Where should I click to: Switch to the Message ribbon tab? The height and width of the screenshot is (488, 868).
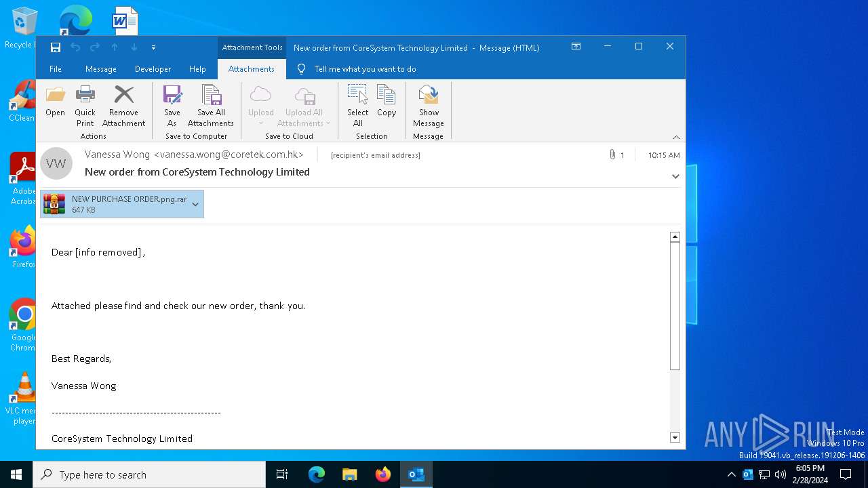[101, 69]
